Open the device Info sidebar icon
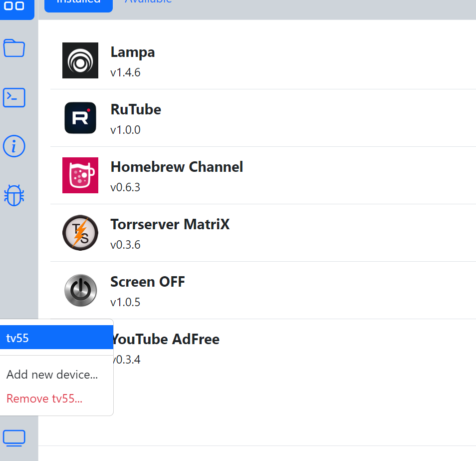The image size is (476, 461). pyautogui.click(x=14, y=146)
